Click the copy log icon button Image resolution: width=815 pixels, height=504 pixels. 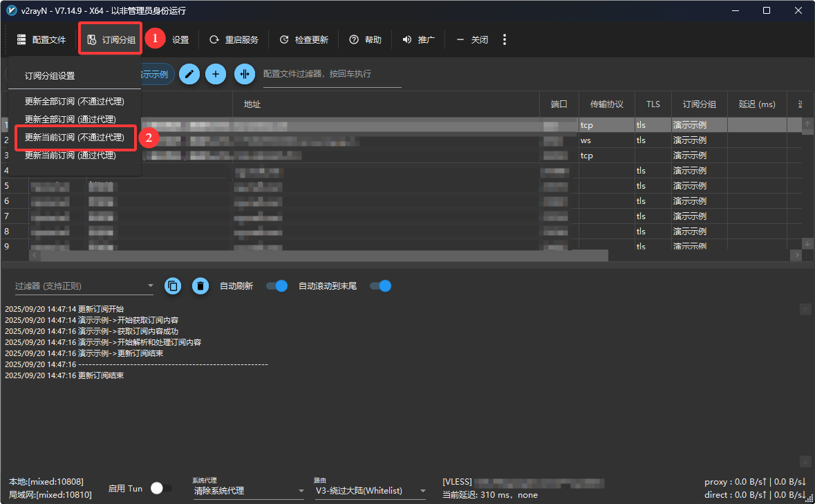click(173, 286)
